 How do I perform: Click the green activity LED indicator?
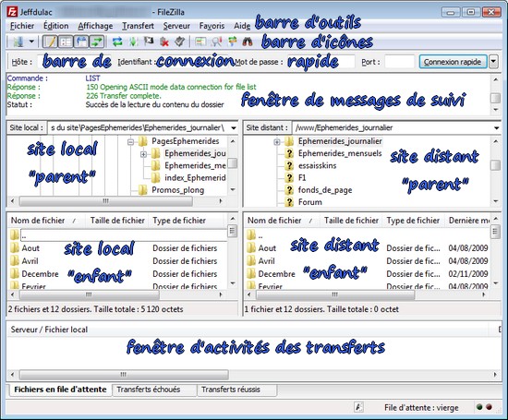point(479,407)
